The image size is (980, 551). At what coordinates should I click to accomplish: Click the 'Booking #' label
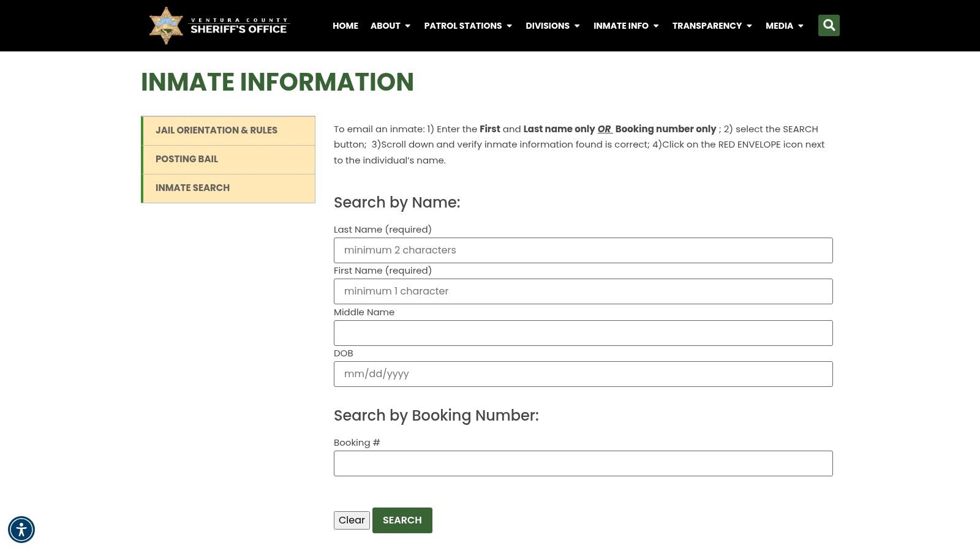[357, 443]
